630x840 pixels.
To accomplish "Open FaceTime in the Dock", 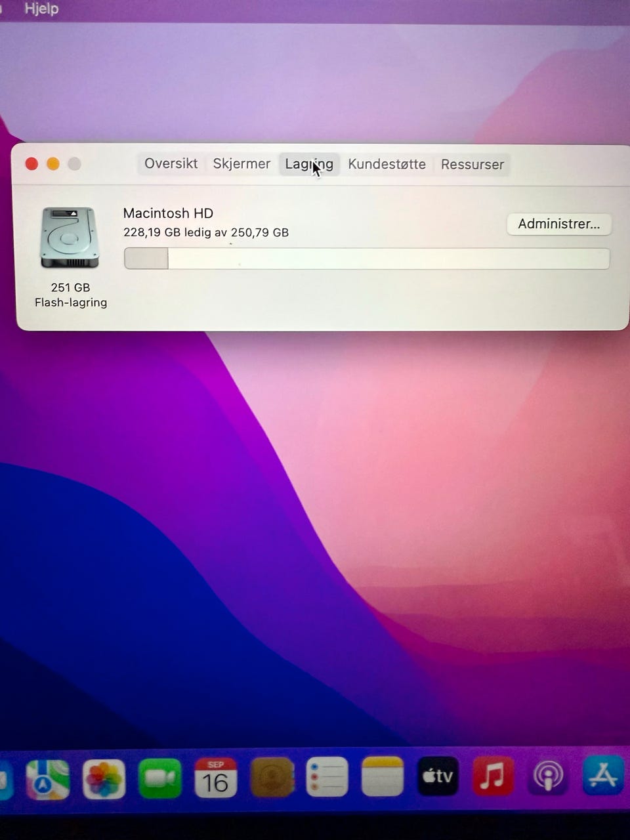I will [x=160, y=778].
